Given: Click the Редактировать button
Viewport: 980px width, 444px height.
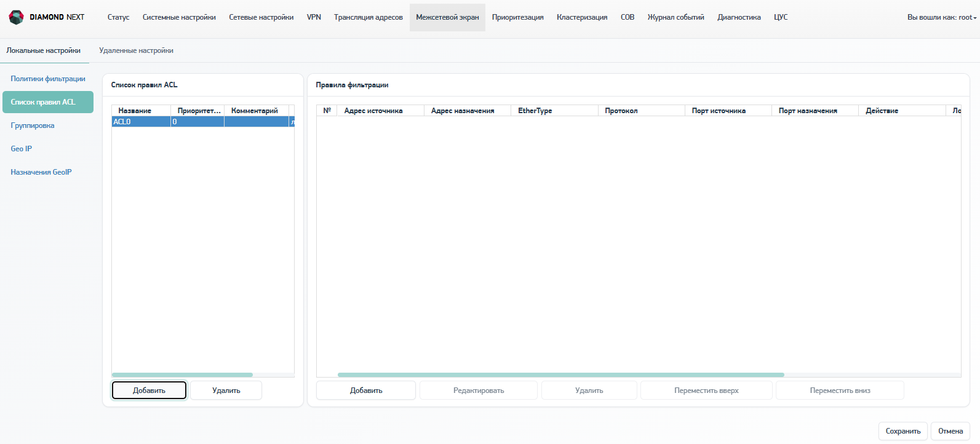Looking at the screenshot, I should click(479, 390).
